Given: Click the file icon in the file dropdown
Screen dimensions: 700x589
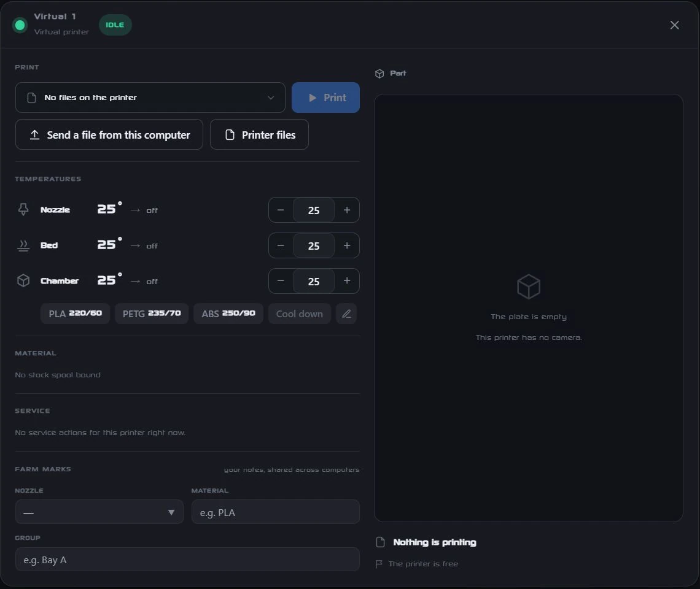Looking at the screenshot, I should [32, 98].
